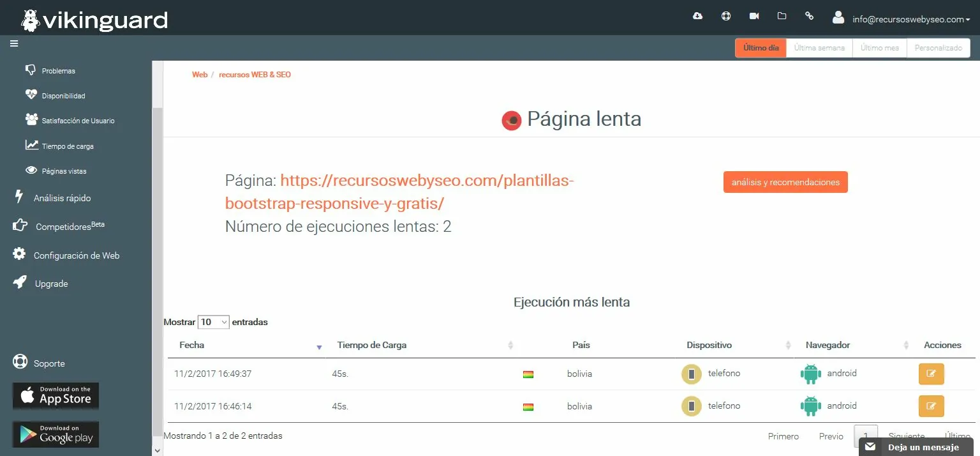
Task: Open Competidores Beta in the sidebar
Action: coord(70,226)
